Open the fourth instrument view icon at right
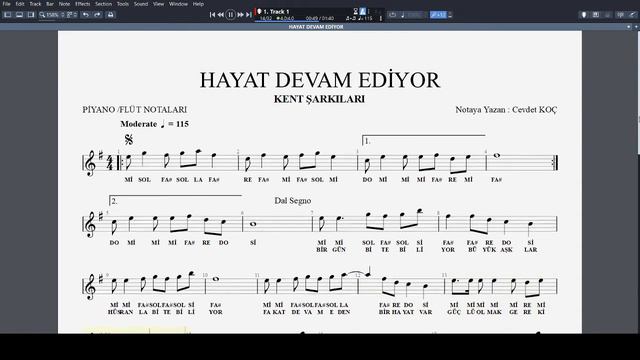Viewport: 640px width, 360px height. (620, 15)
